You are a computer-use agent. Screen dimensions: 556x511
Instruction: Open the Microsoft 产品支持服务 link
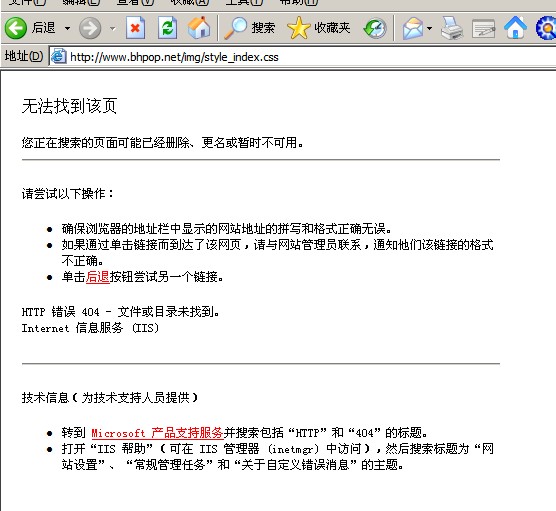(x=157, y=433)
